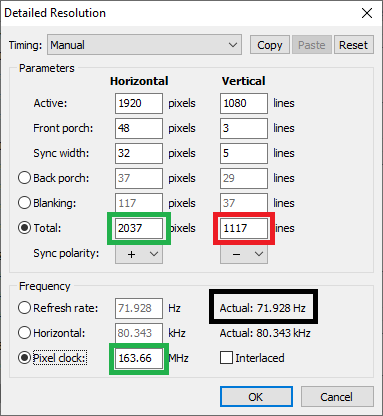Click the bold 'Vertical' column heading
Screen dimensions: 383x416
coord(244,81)
